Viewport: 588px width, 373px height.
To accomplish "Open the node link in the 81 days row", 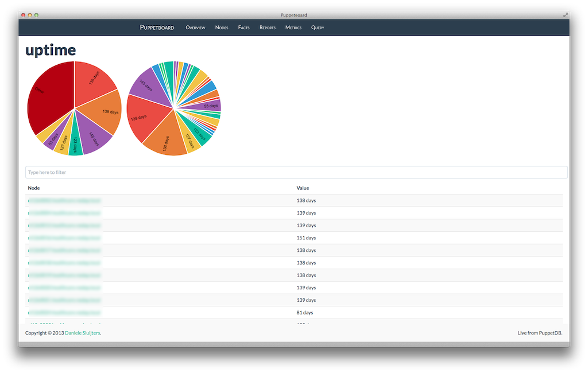I will pos(64,313).
